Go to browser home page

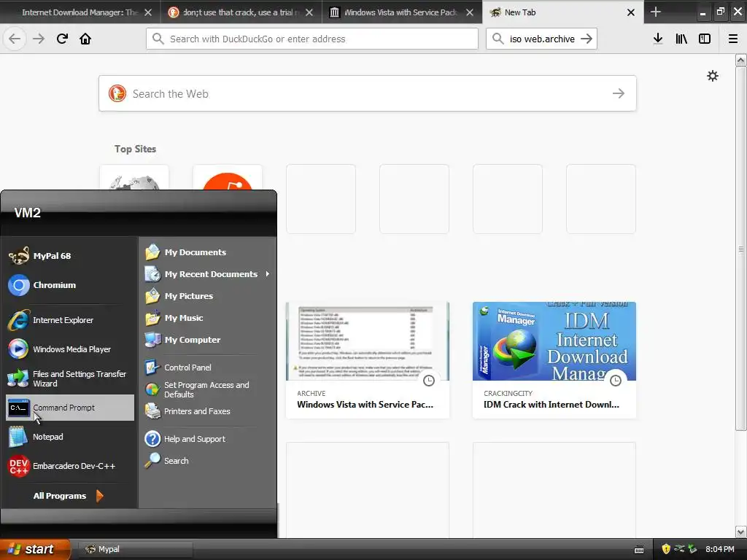pyautogui.click(x=85, y=39)
